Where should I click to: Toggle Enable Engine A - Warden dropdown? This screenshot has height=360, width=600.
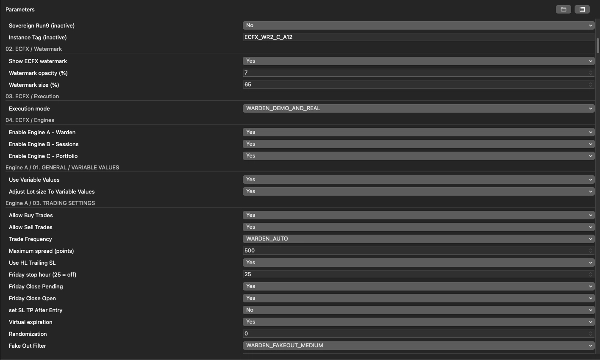[419, 132]
